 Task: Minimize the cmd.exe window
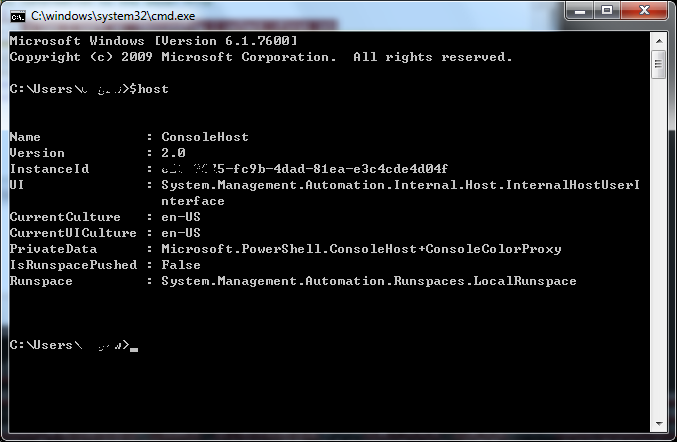click(579, 12)
